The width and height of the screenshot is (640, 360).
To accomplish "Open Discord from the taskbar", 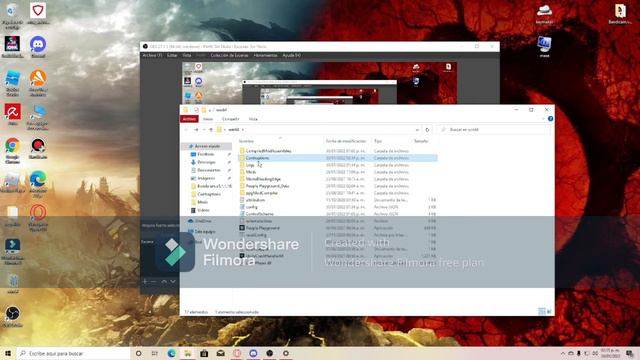I will click(x=253, y=353).
